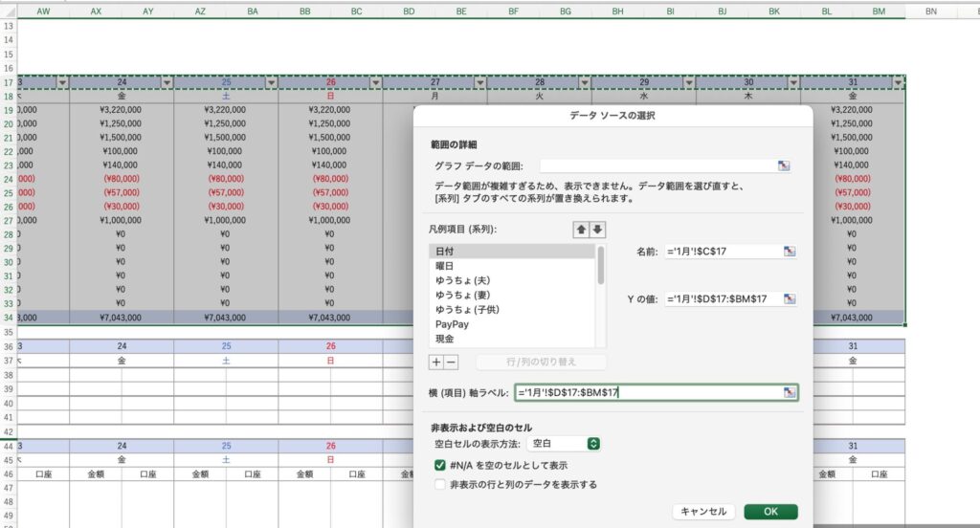The height and width of the screenshot is (528, 980).
Task: Add a new series with plus button
Action: 436,363
